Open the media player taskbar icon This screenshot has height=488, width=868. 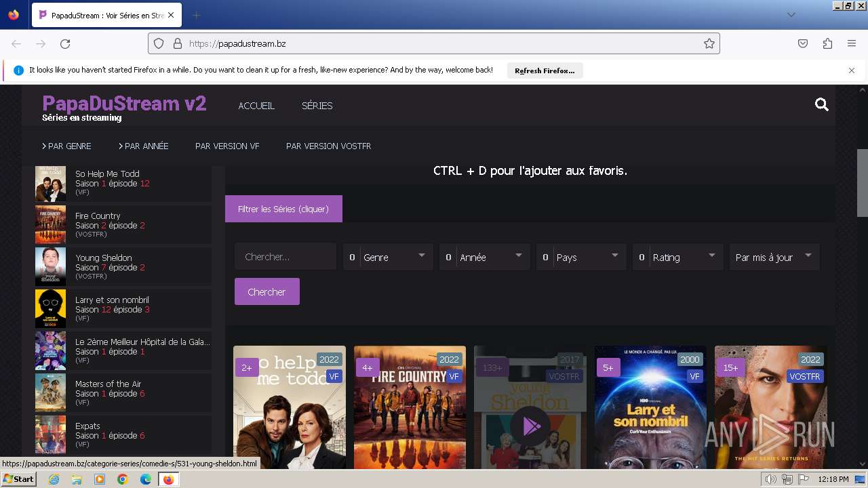coord(100,479)
